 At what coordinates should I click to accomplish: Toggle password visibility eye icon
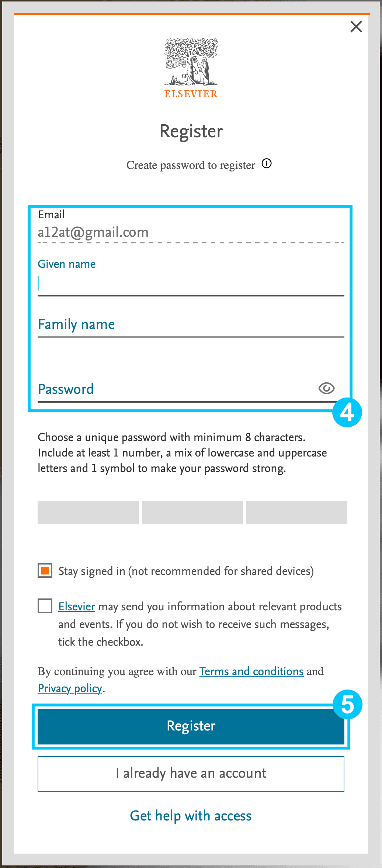point(326,388)
